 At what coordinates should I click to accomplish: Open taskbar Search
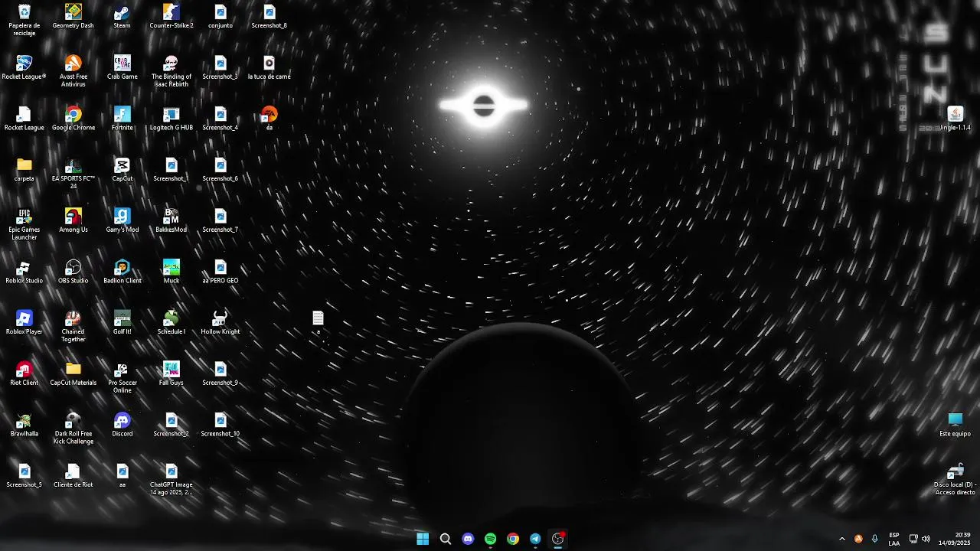(x=446, y=539)
